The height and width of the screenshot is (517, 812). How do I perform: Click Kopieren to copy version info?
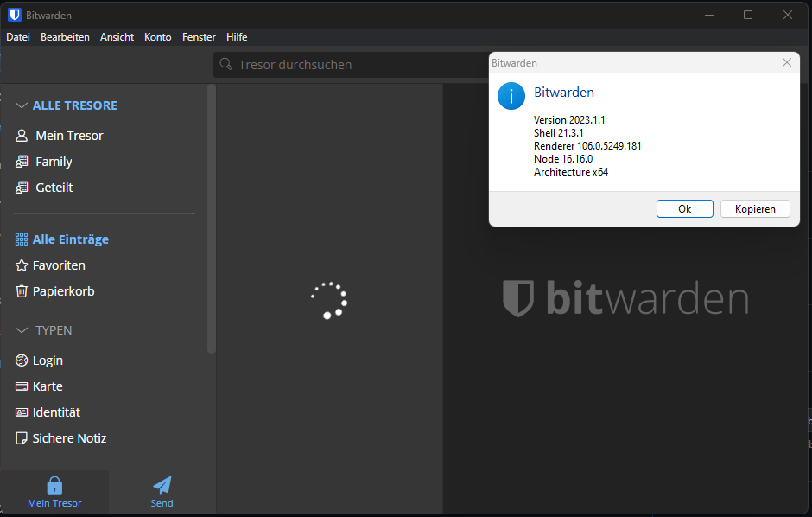coord(755,208)
